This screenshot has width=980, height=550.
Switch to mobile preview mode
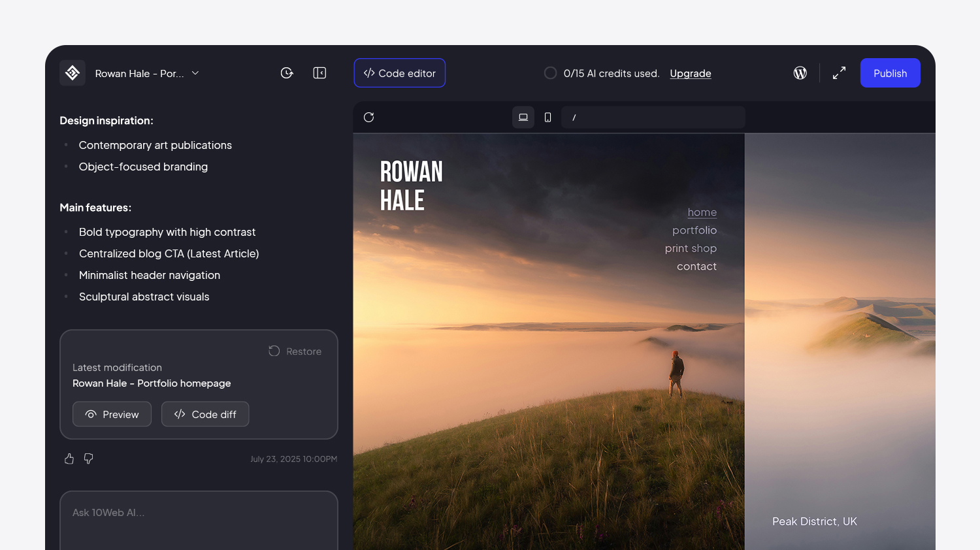[x=548, y=117]
